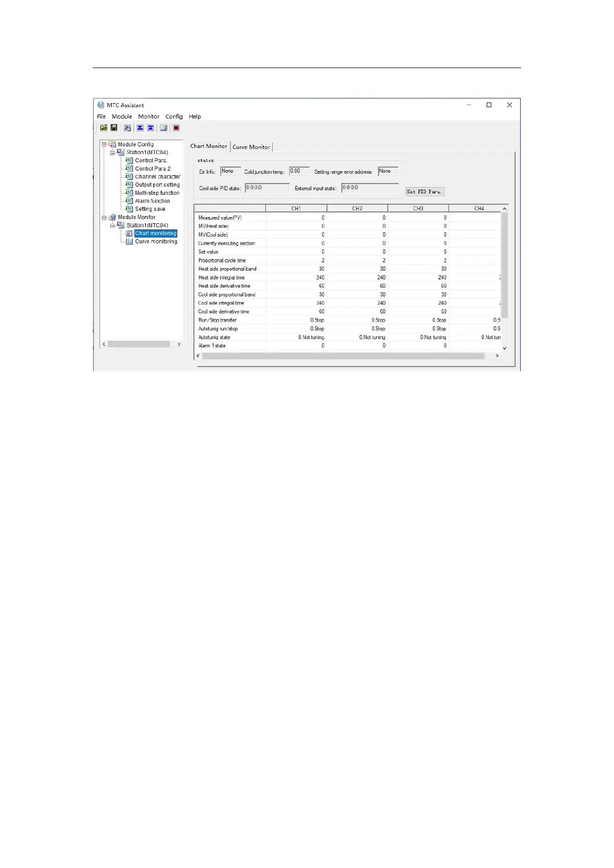The height and width of the screenshot is (868, 614).
Task: Click the Module Monitor tree icon
Action: [x=112, y=217]
